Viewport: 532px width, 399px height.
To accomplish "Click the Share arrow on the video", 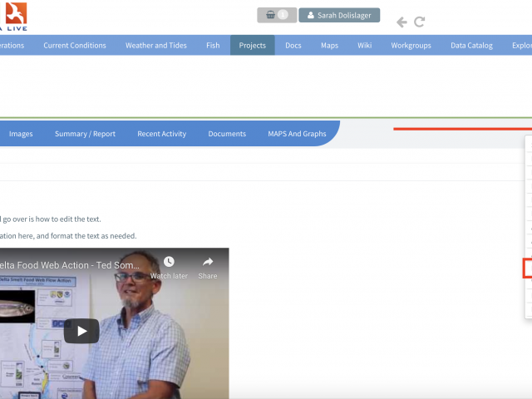I will (208, 262).
